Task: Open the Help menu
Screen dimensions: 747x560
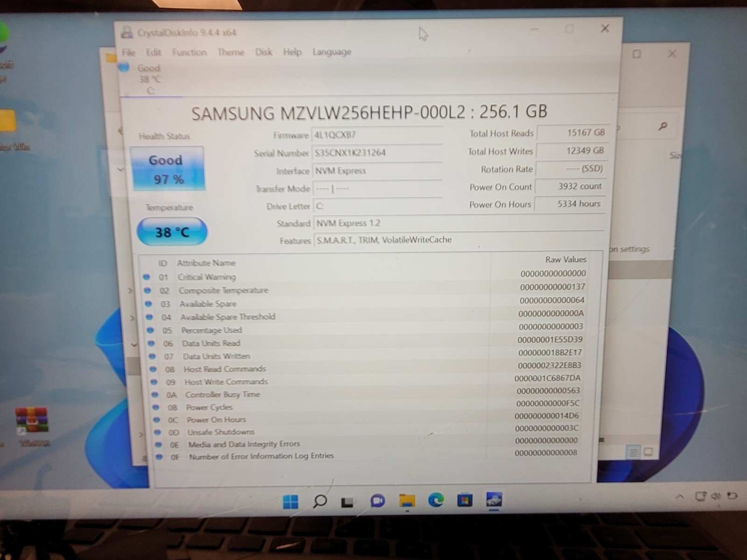Action: click(292, 52)
